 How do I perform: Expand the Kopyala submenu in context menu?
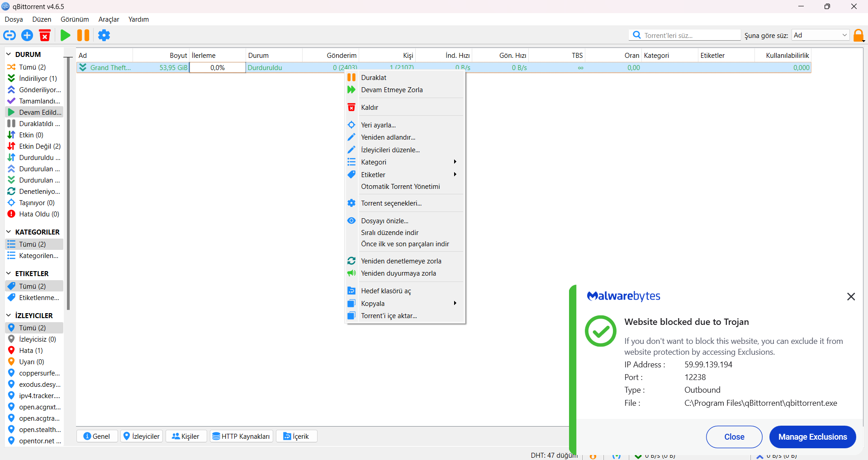click(405, 303)
